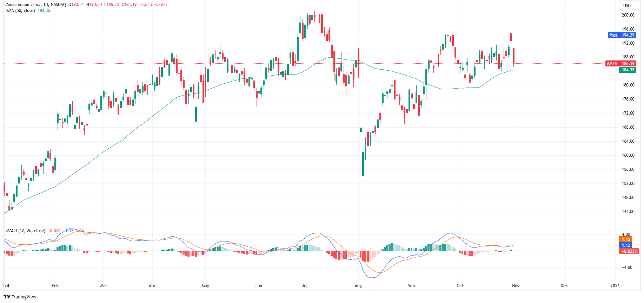This screenshot has width=644, height=303.
Task: Click the green 184.35 SMA price label
Action: [x=628, y=70]
